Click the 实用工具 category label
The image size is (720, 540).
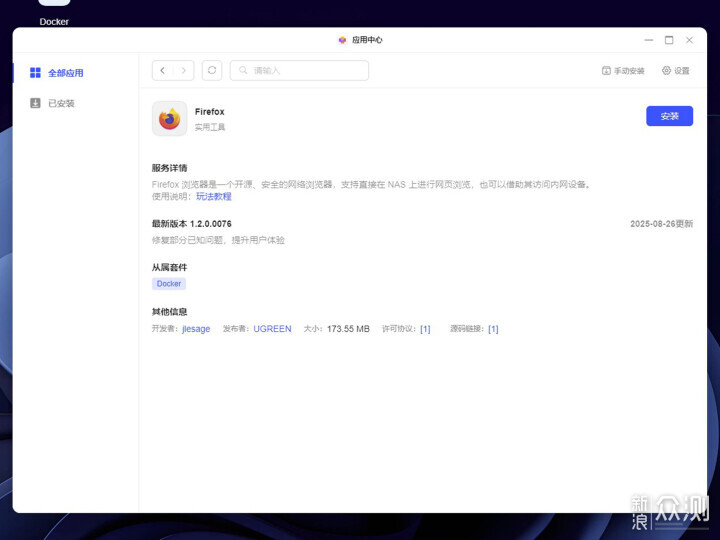(210, 127)
